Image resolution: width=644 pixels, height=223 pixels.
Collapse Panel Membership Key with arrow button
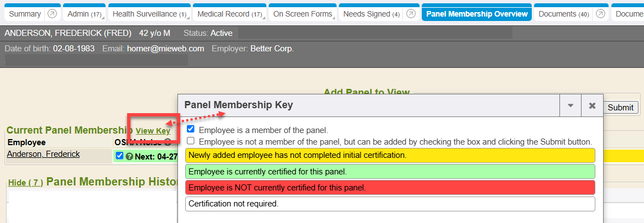click(x=570, y=105)
